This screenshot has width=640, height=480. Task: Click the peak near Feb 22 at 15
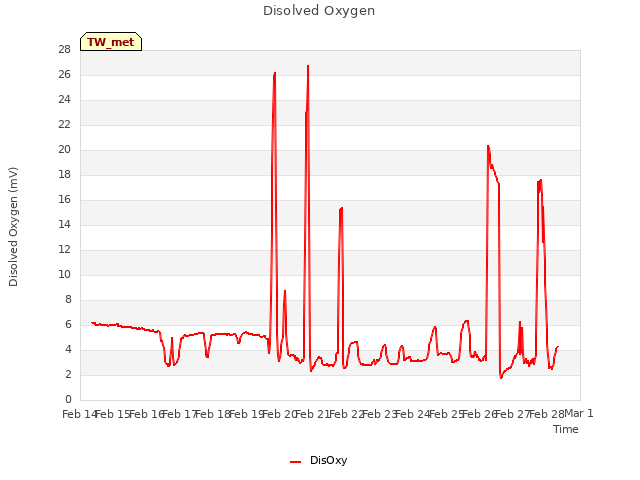[x=341, y=208]
